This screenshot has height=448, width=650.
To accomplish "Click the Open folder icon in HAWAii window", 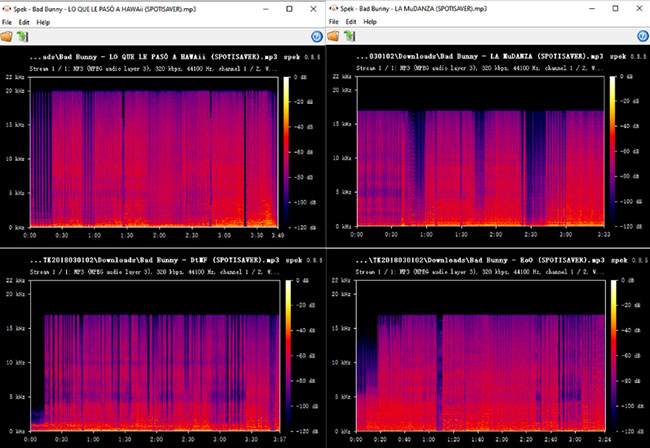I will pyautogui.click(x=7, y=36).
